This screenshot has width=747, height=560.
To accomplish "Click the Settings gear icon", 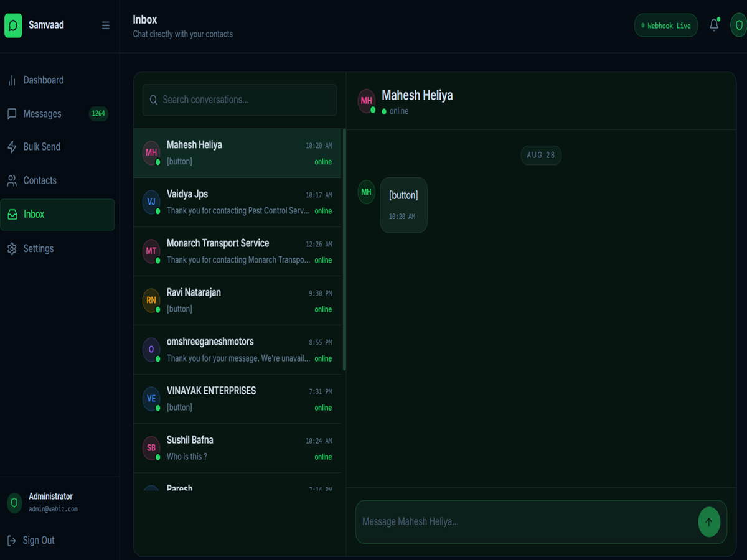I will click(x=12, y=249).
